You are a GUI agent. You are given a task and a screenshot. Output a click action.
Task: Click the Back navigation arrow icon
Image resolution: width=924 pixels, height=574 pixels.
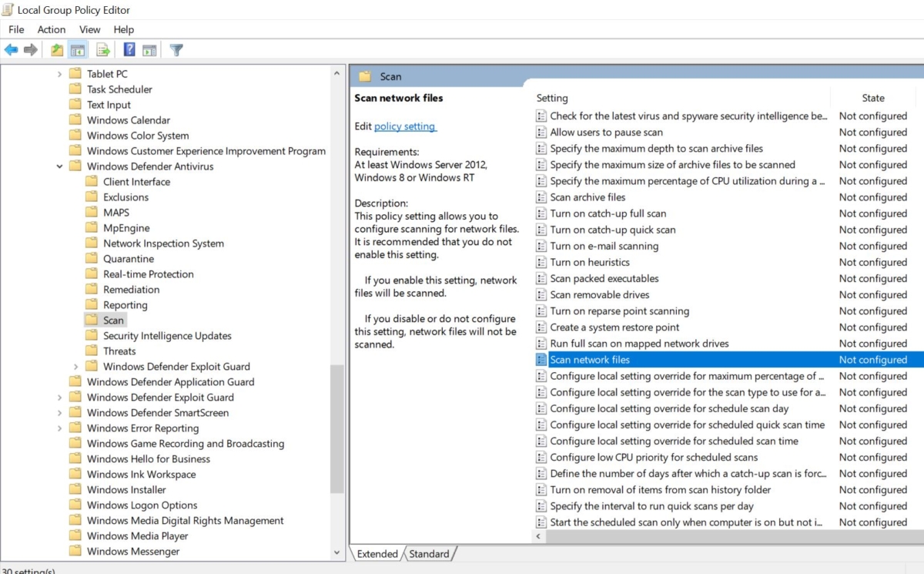[x=12, y=49]
